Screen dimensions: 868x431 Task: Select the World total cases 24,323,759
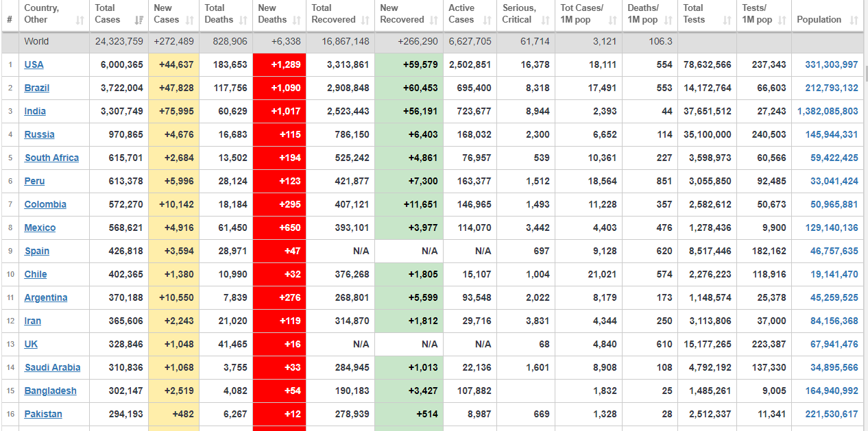(119, 41)
